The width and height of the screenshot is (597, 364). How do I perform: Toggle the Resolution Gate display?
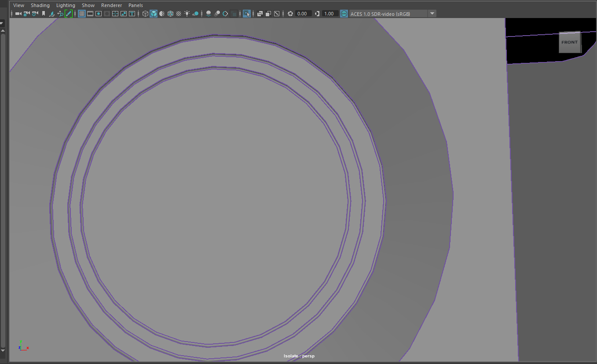99,14
